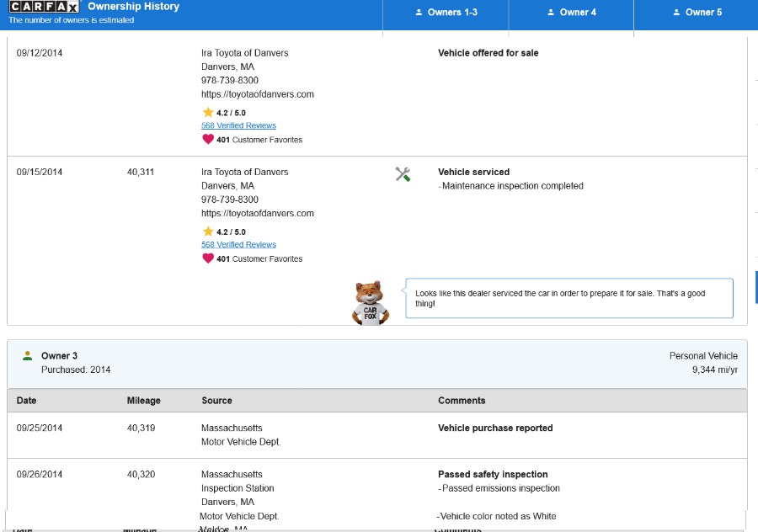Open 568 Verified Reviews link for 09/15/2014 entry

tap(239, 244)
